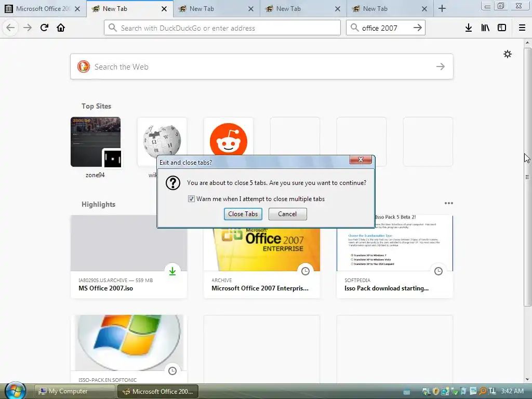Viewport: 532px width, 399px height.
Task: Select Microsoft Office 200... taskbar button
Action: pyautogui.click(x=158, y=391)
